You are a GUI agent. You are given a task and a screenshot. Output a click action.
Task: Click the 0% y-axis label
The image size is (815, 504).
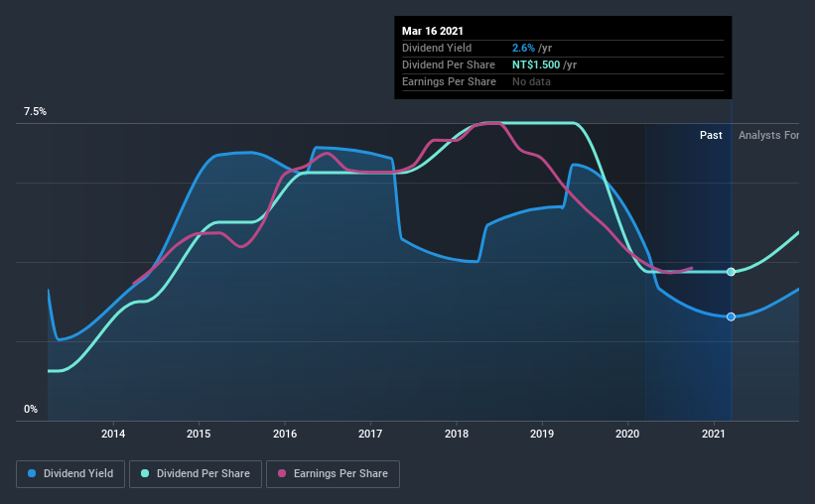pos(31,410)
